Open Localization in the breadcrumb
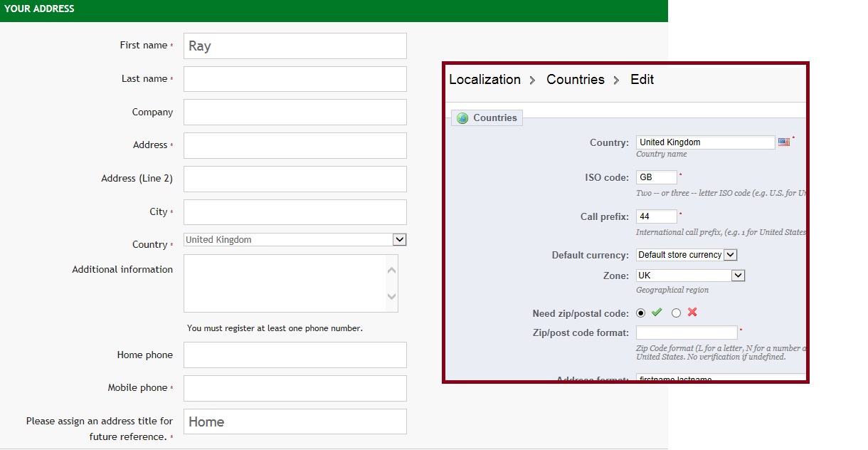 (x=485, y=80)
